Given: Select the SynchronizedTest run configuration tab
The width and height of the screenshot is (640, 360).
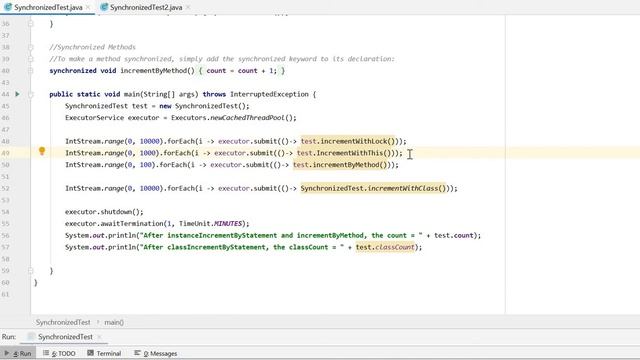Looking at the screenshot, I should 64,337.
